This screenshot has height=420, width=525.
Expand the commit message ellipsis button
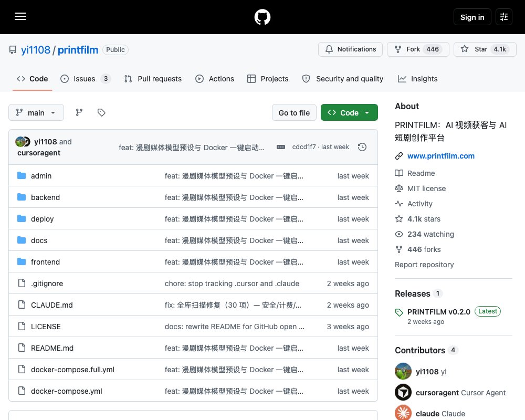(280, 147)
